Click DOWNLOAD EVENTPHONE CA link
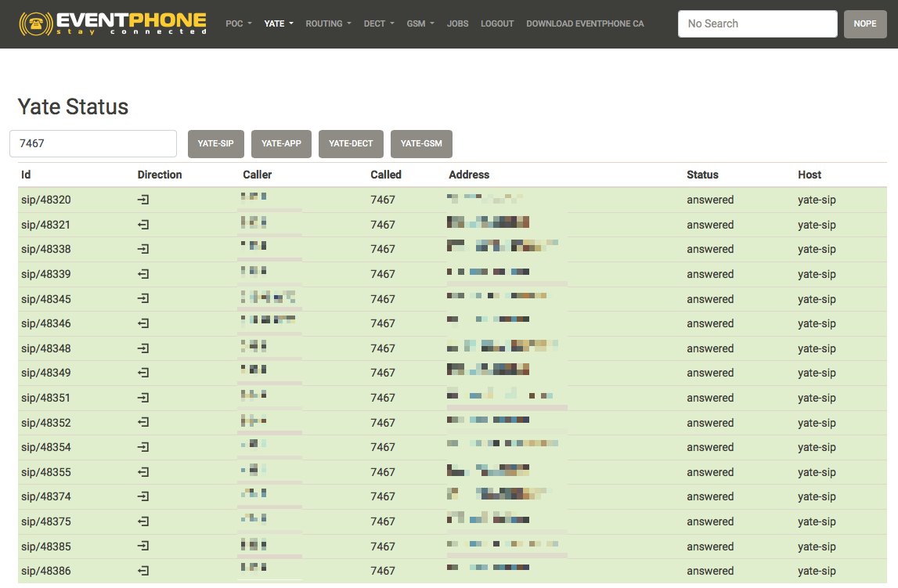The width and height of the screenshot is (898, 588). pyautogui.click(x=585, y=23)
